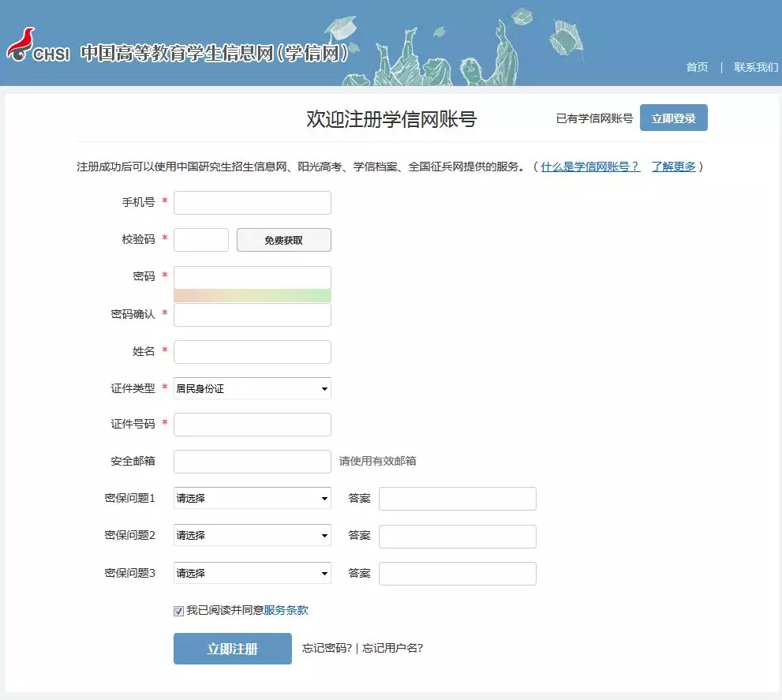Open the 证件类型 居民身份证 dropdown

(253, 388)
